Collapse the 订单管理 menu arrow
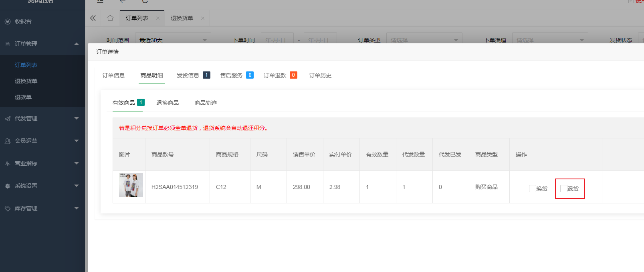The height and width of the screenshot is (272, 644). pyautogui.click(x=77, y=44)
